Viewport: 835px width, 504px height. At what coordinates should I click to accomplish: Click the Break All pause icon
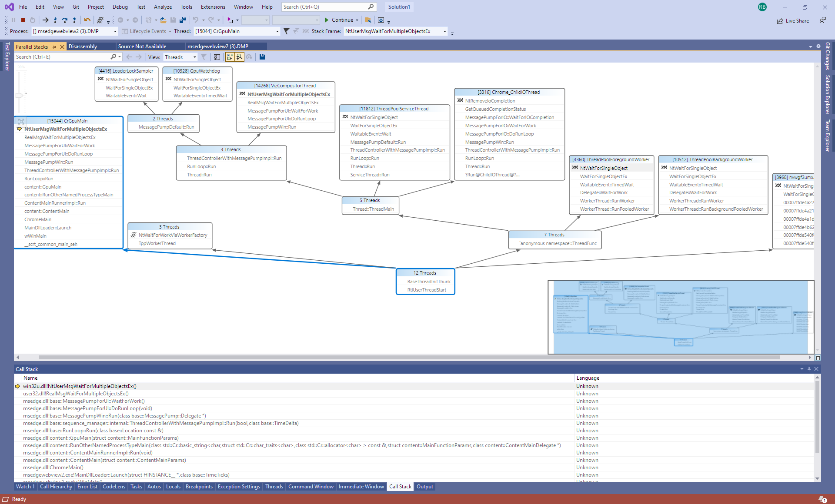coord(13,20)
